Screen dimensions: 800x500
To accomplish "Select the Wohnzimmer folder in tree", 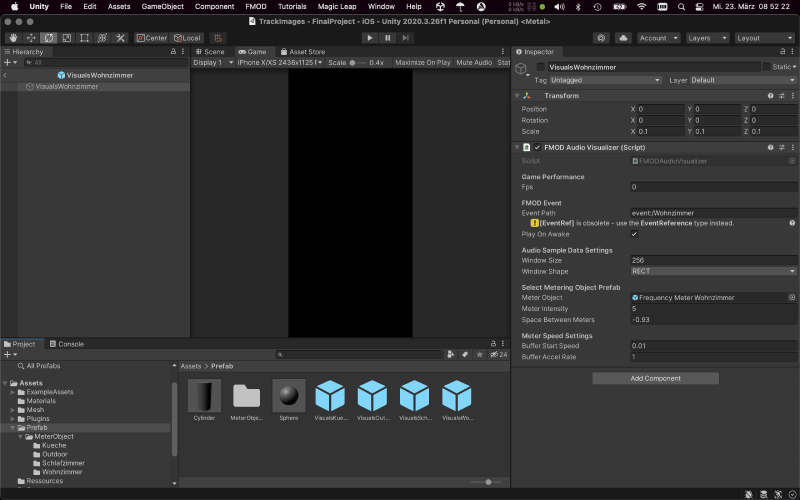I will 62,472.
